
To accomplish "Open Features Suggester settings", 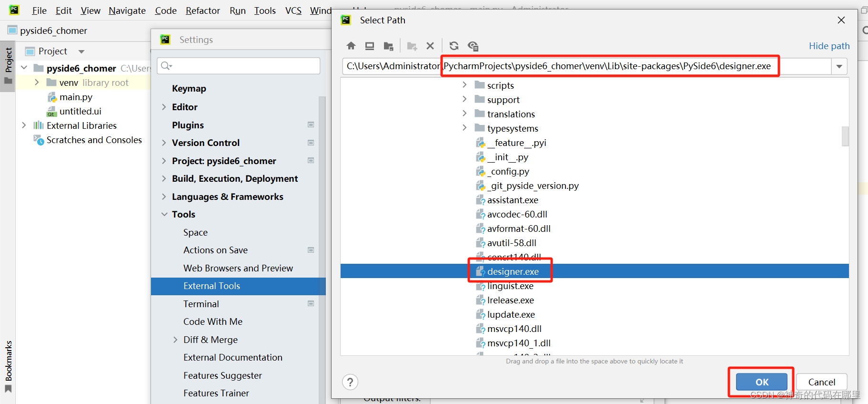I will (222, 375).
